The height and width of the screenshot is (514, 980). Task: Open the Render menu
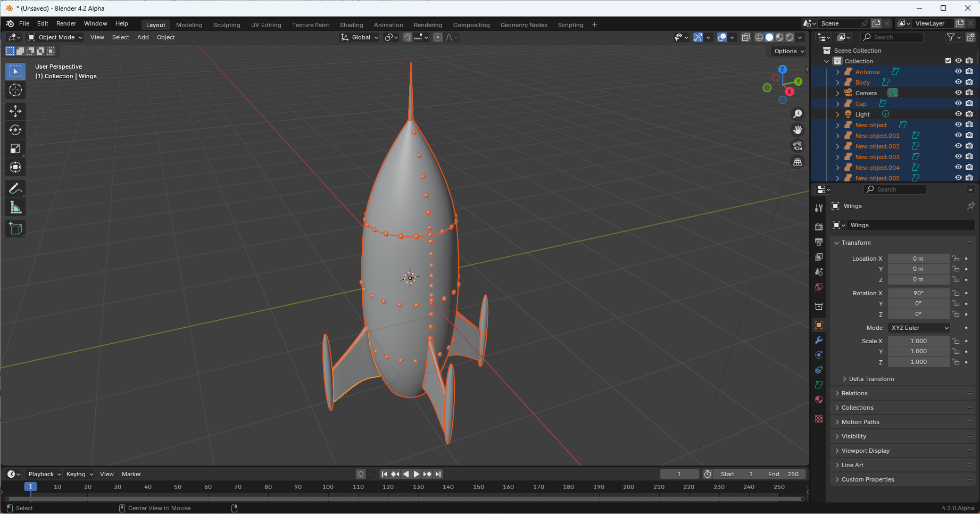click(x=66, y=23)
